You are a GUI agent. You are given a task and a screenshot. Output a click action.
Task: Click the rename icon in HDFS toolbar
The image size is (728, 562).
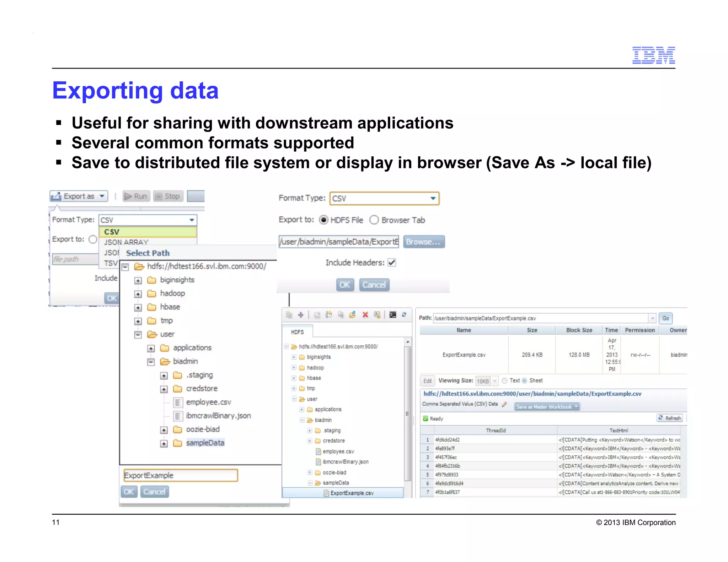tap(329, 315)
